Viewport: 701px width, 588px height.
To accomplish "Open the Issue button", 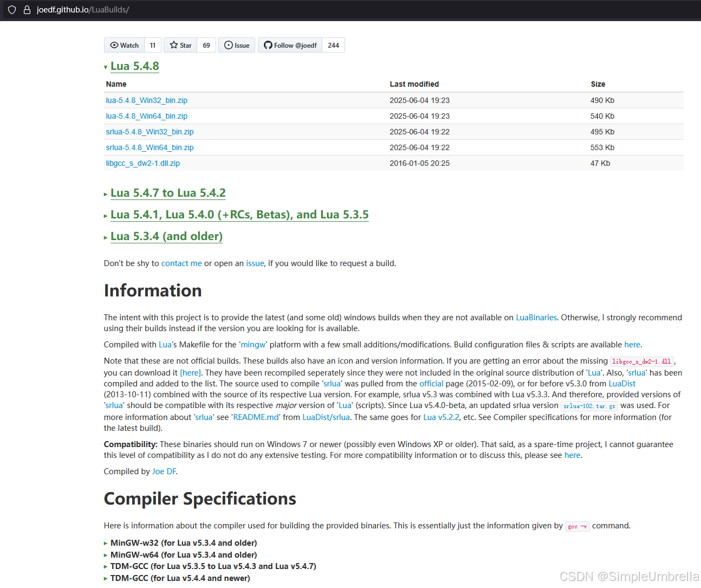I will click(x=237, y=45).
